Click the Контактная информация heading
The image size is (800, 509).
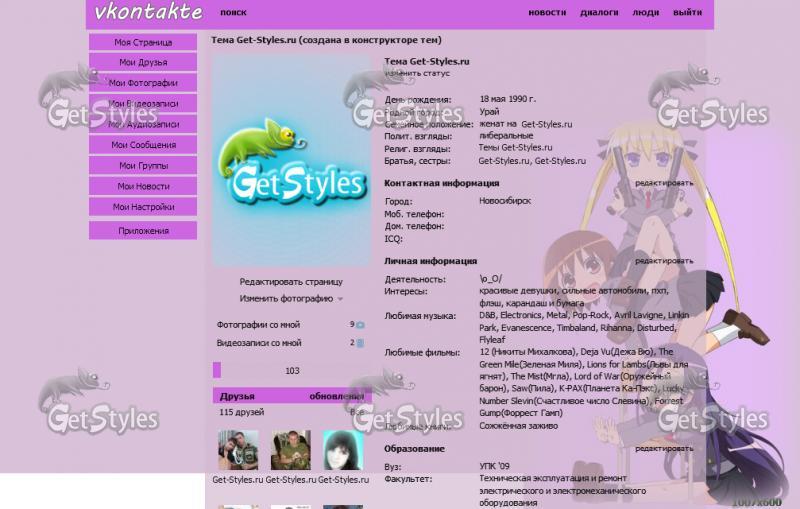pos(441,183)
